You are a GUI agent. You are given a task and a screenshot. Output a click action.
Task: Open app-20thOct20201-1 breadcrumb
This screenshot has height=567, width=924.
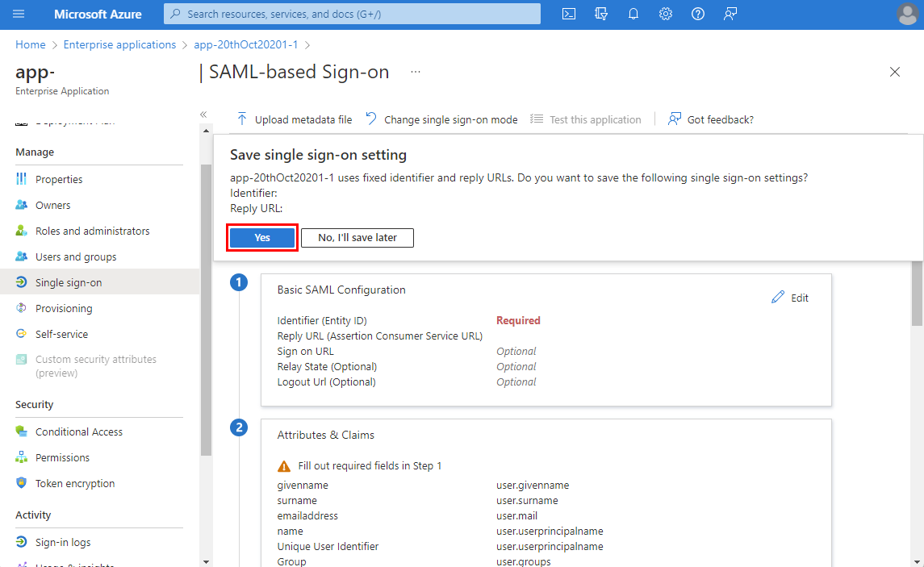(246, 44)
